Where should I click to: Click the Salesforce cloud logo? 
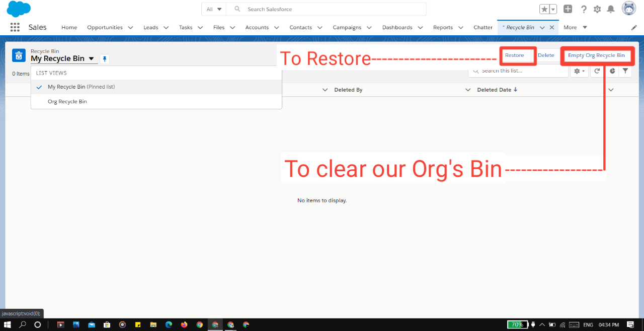coord(18,8)
